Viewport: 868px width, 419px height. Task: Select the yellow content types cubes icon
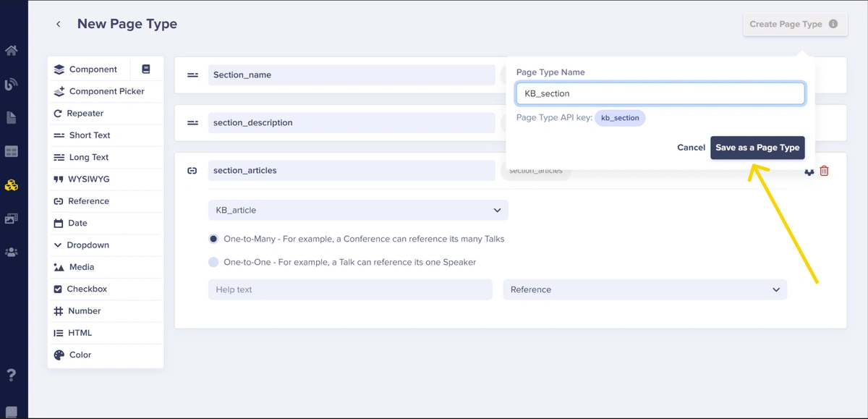click(11, 185)
